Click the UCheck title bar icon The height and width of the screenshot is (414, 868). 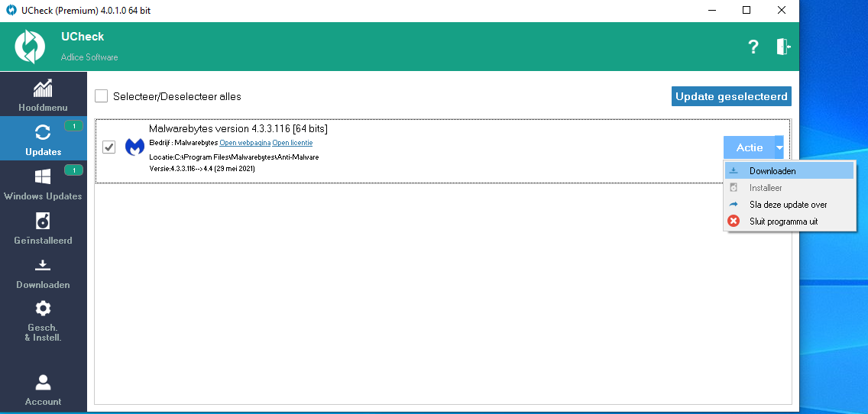click(x=11, y=10)
